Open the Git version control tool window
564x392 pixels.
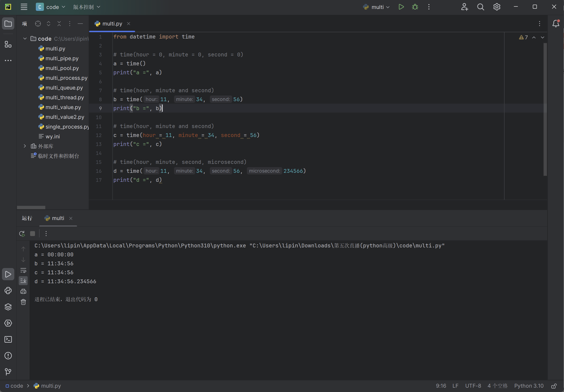coord(8,372)
